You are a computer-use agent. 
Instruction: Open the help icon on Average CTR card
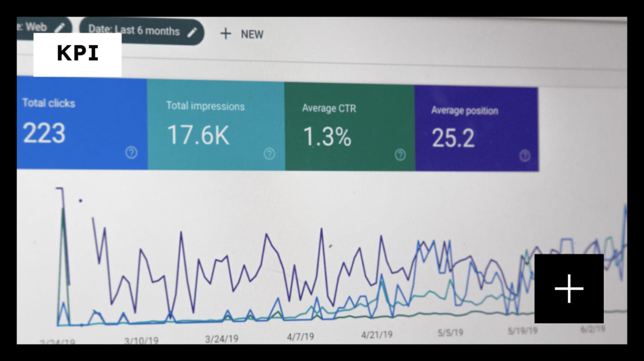pos(400,155)
